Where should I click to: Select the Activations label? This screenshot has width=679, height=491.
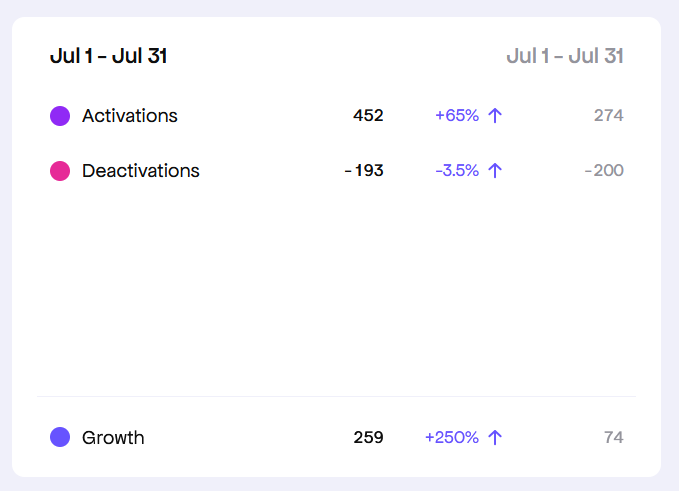click(130, 116)
